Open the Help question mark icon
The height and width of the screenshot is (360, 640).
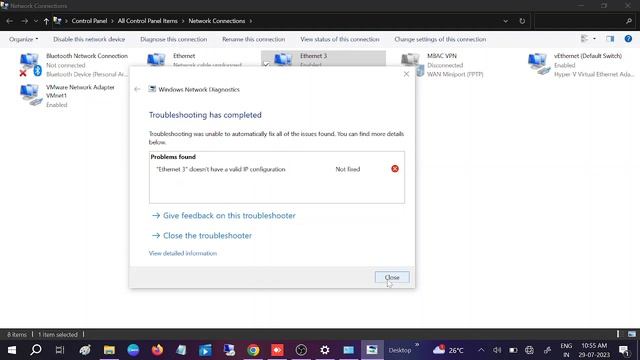tap(628, 39)
